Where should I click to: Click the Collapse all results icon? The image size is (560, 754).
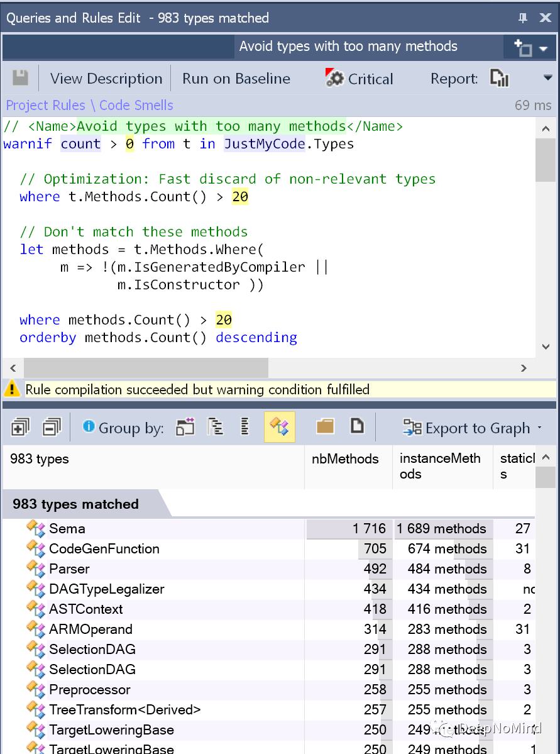point(52,426)
